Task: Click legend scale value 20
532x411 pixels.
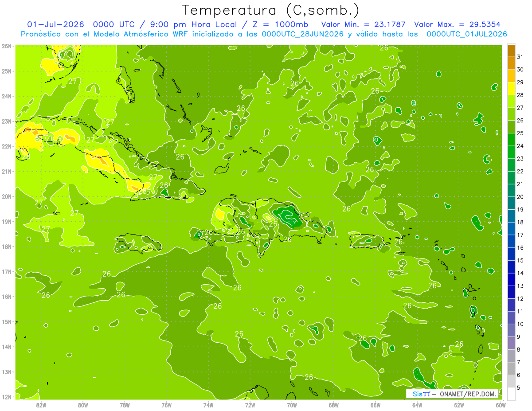Action: pos(520,197)
